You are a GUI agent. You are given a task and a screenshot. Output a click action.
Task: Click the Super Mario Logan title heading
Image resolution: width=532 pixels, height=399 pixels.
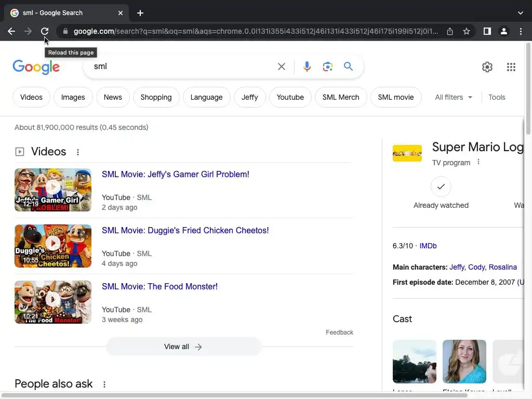(x=478, y=147)
